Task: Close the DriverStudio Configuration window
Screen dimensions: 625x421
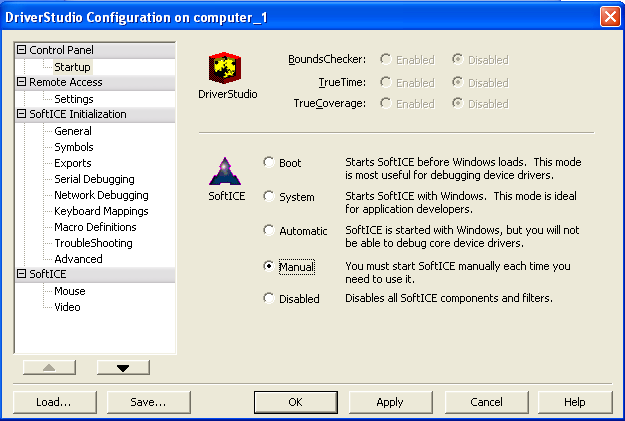Action: 609,17
